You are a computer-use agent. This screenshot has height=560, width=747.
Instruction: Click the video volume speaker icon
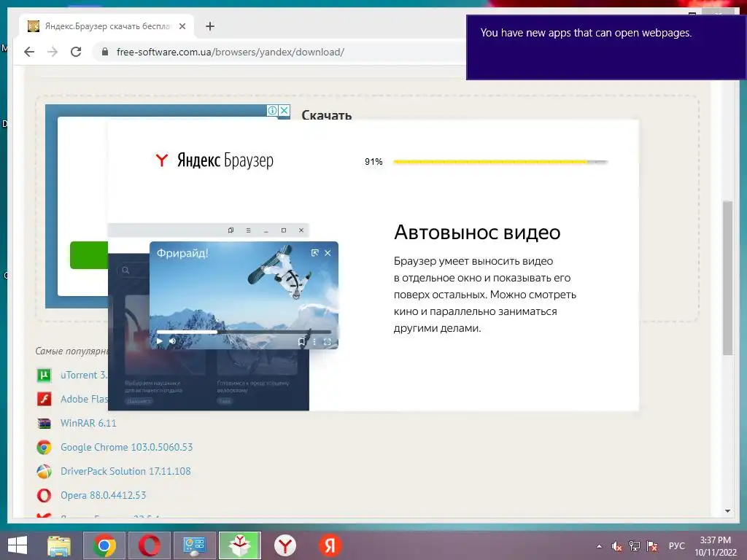pos(172,341)
